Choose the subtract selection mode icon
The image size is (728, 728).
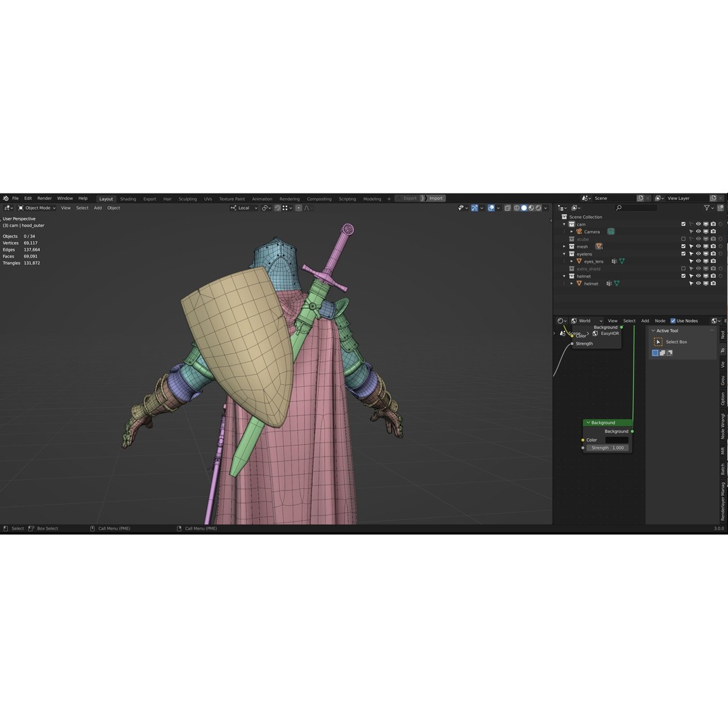coord(669,353)
